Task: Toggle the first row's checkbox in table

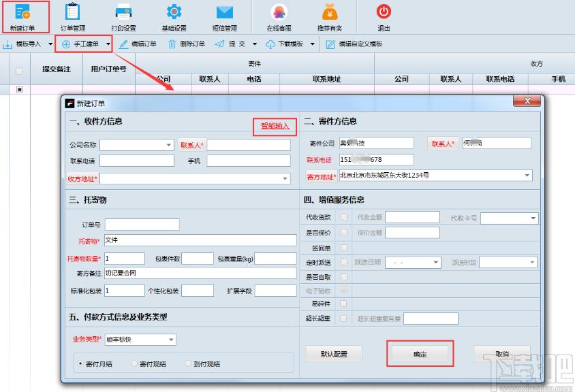Action: coord(20,89)
